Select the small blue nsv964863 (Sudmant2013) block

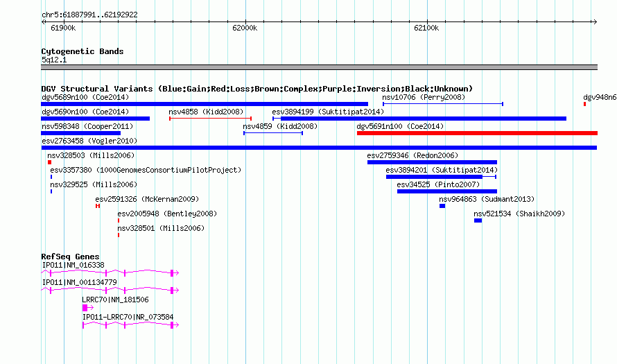tap(442, 206)
